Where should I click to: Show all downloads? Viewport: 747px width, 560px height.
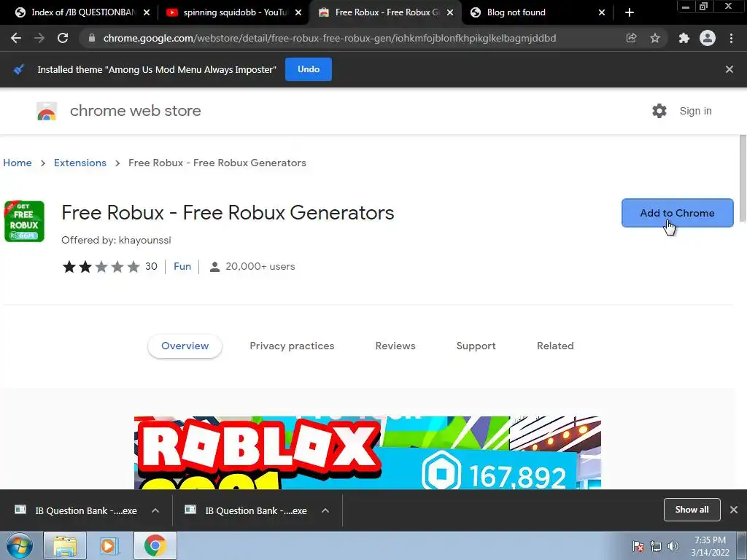(692, 510)
